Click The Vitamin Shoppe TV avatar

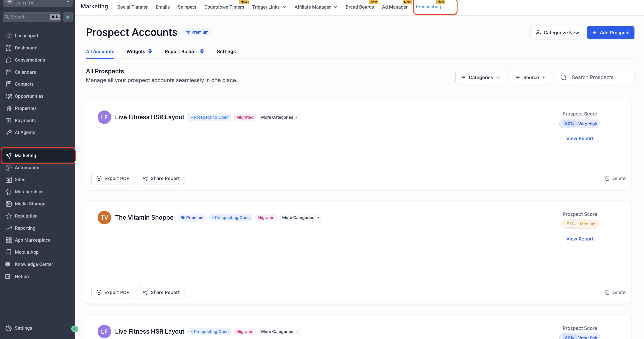click(104, 218)
